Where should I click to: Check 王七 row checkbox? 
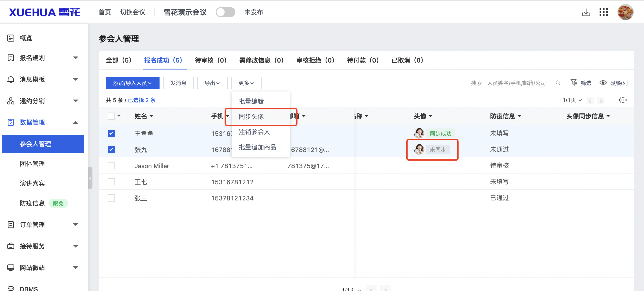pyautogui.click(x=111, y=182)
